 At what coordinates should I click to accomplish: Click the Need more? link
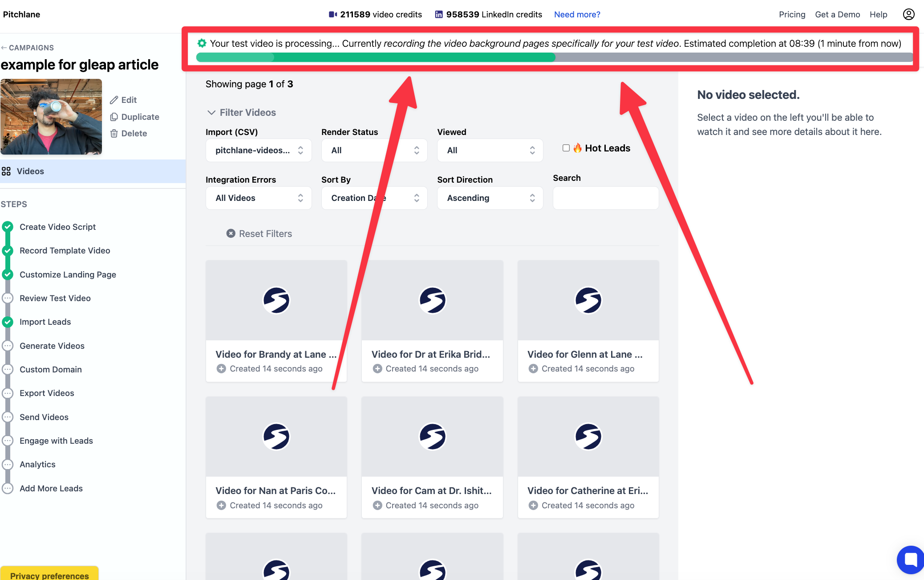coord(577,14)
